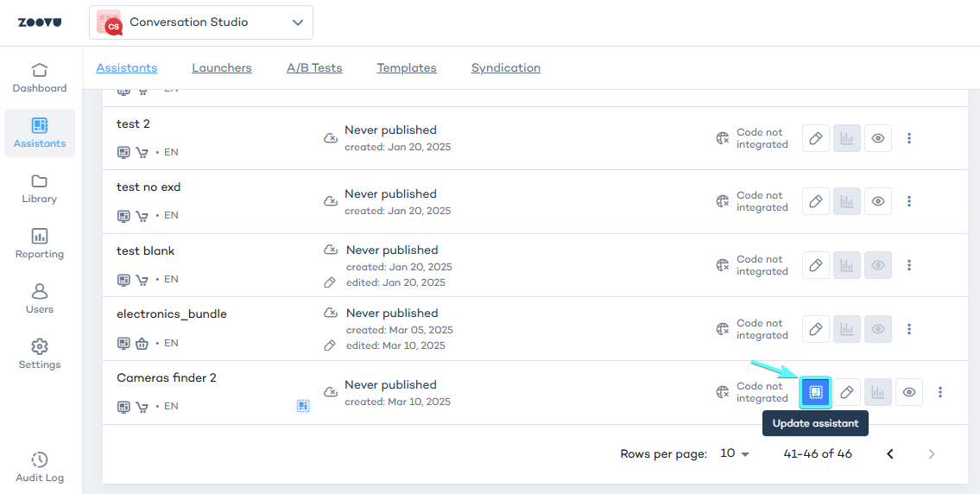This screenshot has height=494, width=980.
Task: Edit the test 2 assistant with pencil icon
Action: 815,138
